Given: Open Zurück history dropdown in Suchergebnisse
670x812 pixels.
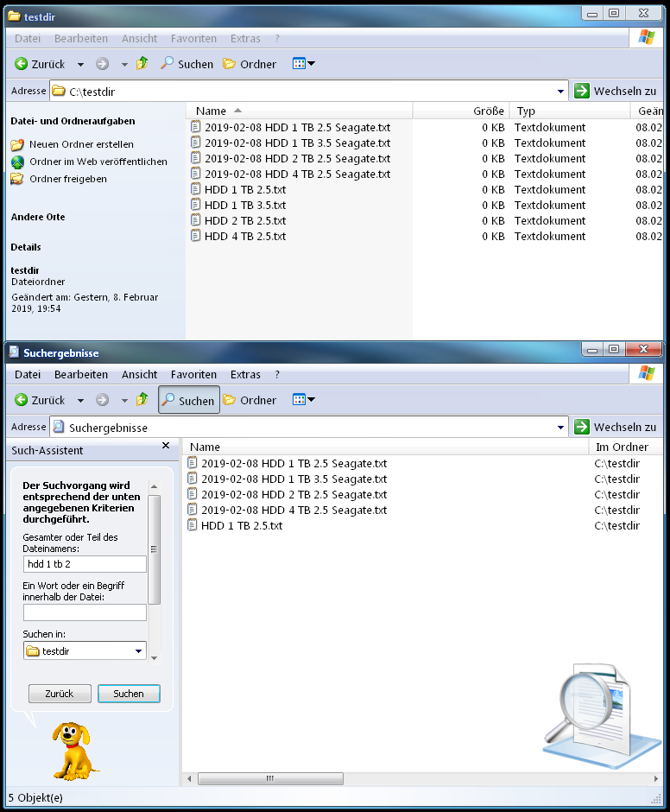Looking at the screenshot, I should 81,400.
